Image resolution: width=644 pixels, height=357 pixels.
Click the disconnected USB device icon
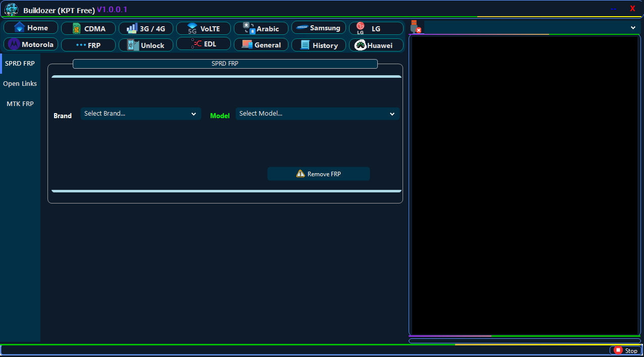(x=416, y=27)
